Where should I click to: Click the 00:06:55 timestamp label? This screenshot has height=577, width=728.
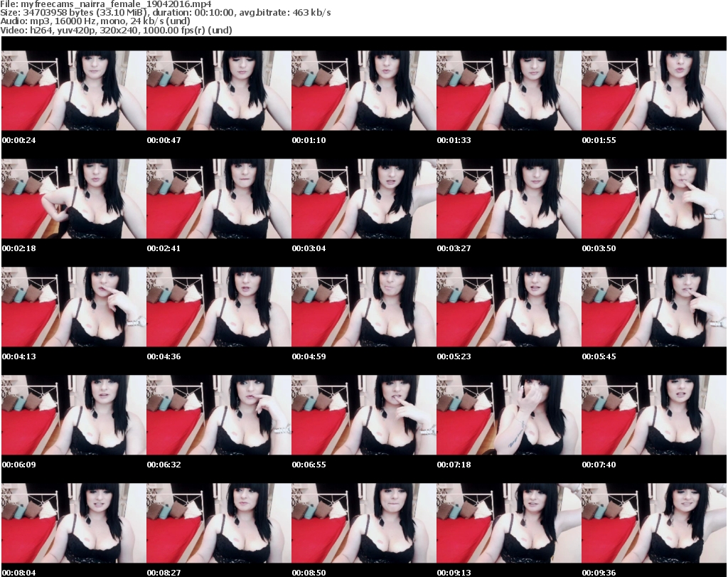coord(309,465)
